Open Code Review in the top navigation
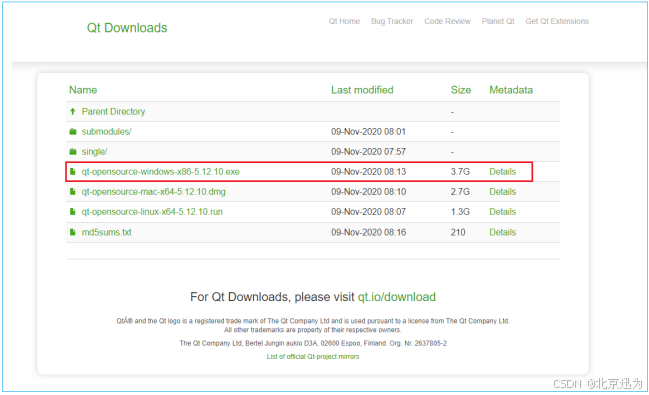This screenshot has width=649, height=395. click(447, 21)
